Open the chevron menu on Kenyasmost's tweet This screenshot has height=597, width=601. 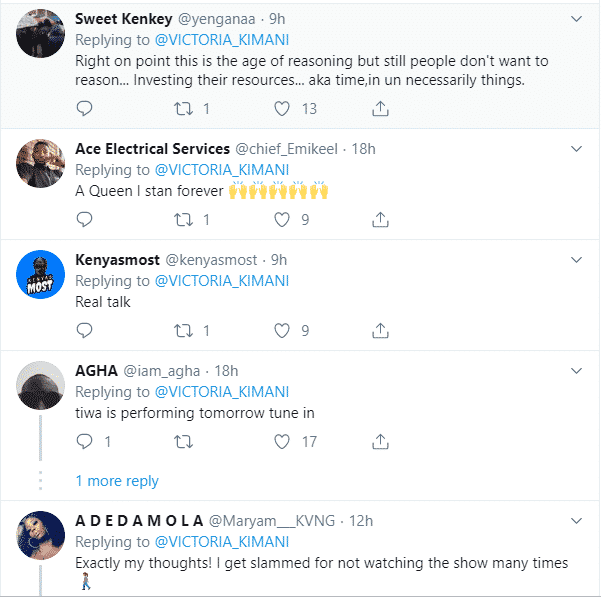(x=576, y=260)
